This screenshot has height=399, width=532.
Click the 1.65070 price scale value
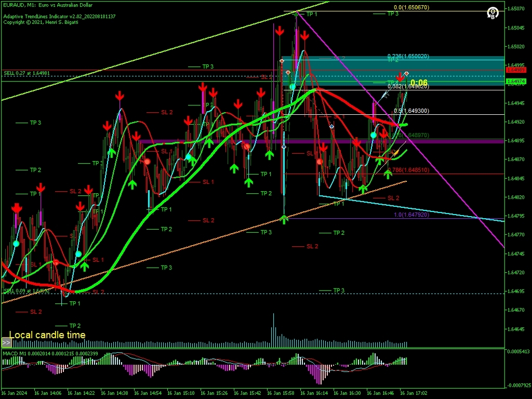[x=516, y=9]
